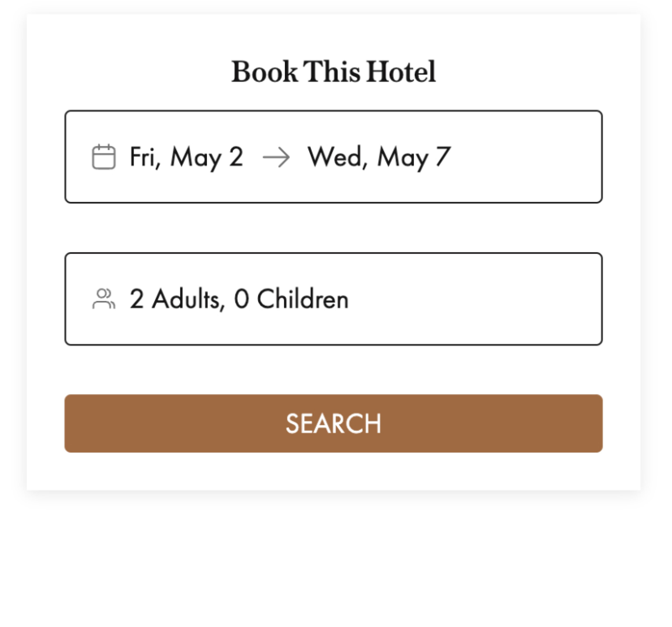Change the check-out date Wed, May 7

379,157
